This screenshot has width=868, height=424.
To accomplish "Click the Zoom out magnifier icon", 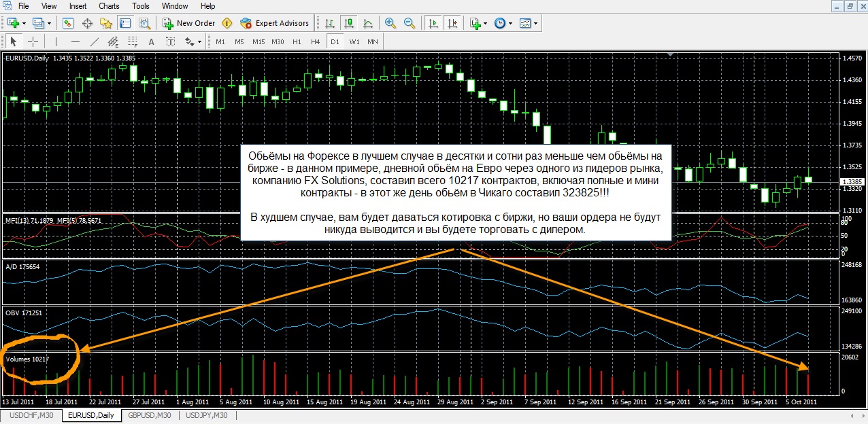I will pyautogui.click(x=410, y=23).
